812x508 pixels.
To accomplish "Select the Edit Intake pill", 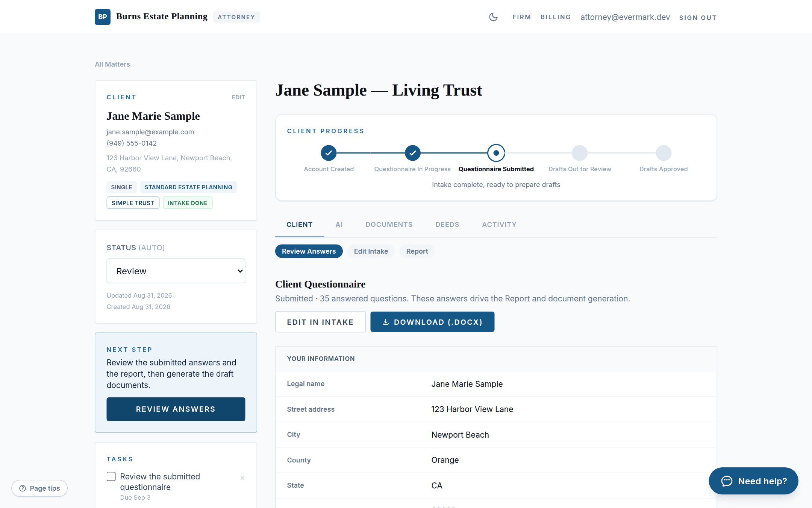I will click(371, 251).
